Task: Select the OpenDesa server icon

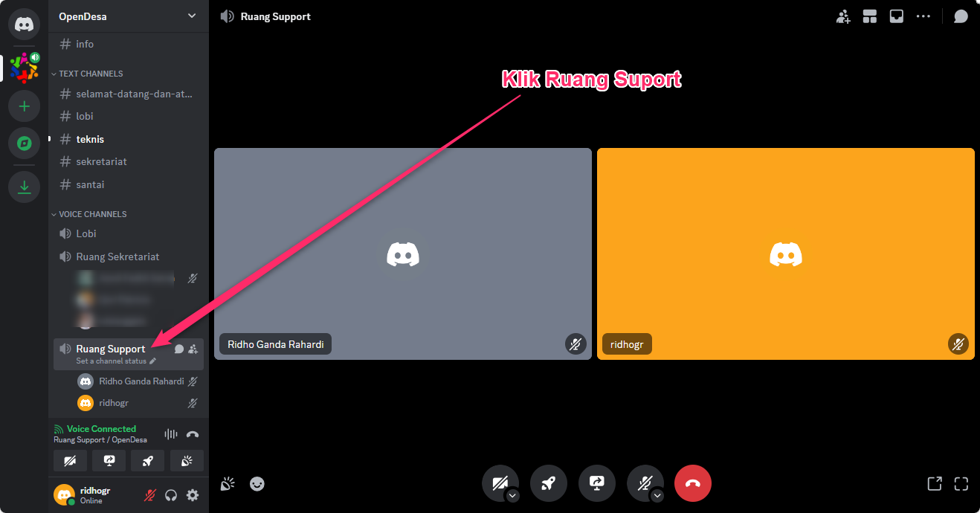Action: tap(25, 68)
